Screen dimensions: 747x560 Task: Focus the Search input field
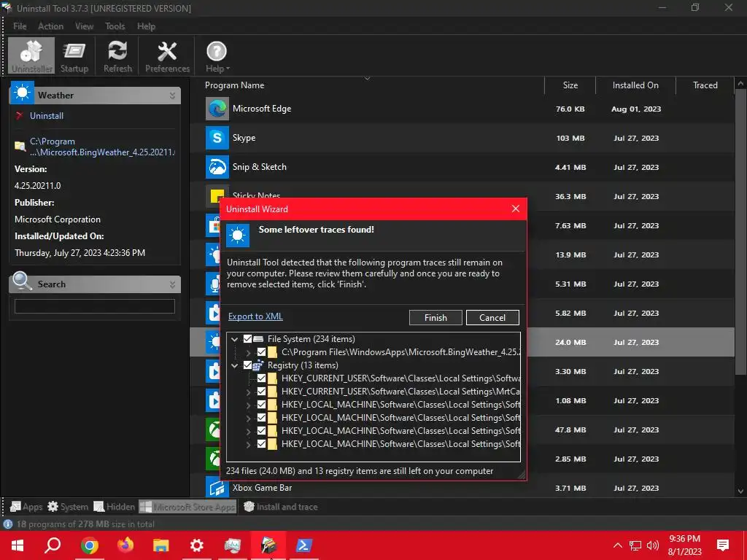(95, 306)
